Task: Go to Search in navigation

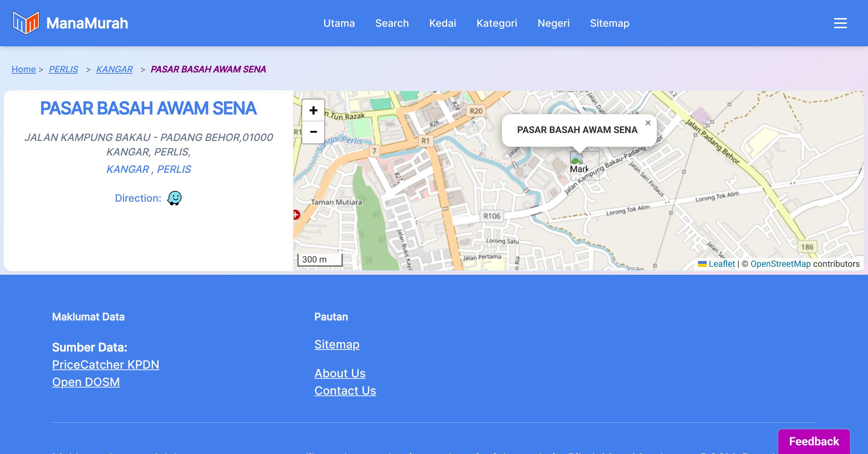Action: point(392,23)
